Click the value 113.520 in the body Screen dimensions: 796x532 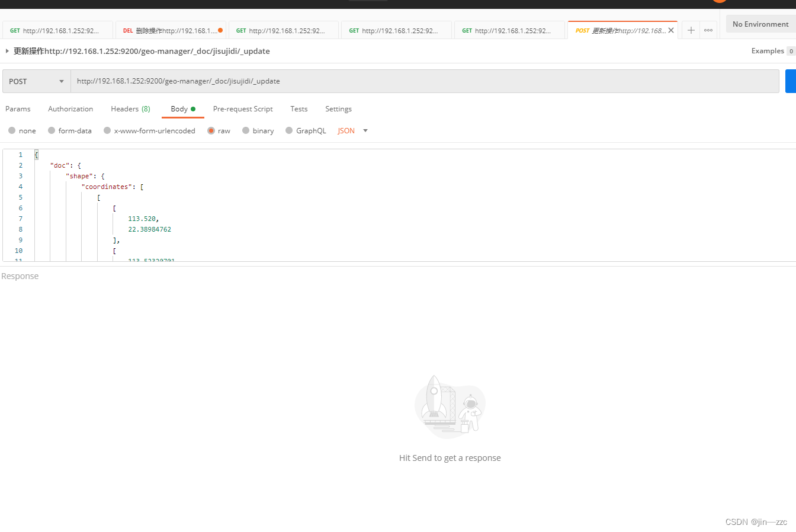[142, 219]
